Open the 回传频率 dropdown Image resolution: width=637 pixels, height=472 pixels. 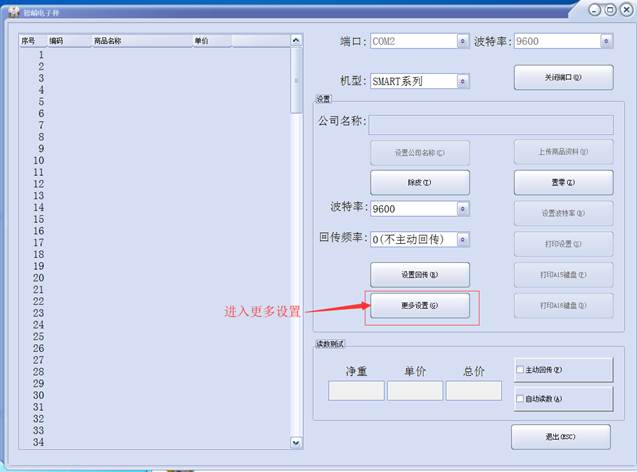pyautogui.click(x=463, y=240)
